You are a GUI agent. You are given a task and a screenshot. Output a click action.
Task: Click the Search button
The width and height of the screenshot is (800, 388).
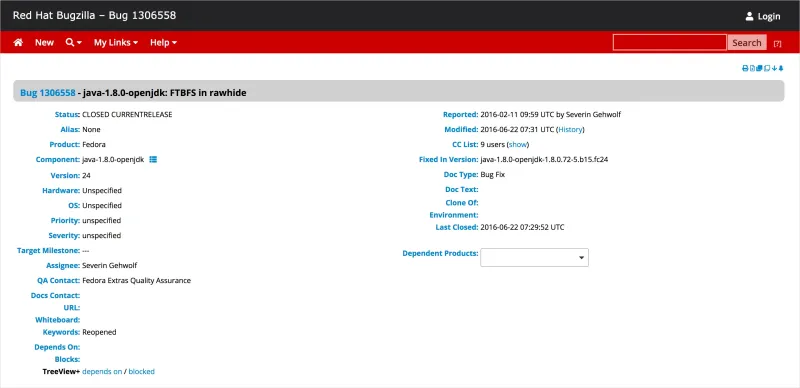click(x=746, y=42)
